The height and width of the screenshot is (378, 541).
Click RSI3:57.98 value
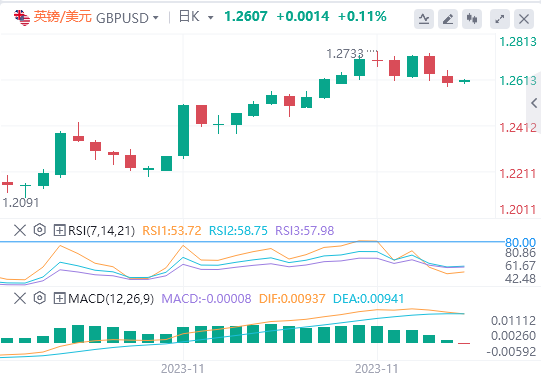[x=305, y=230]
